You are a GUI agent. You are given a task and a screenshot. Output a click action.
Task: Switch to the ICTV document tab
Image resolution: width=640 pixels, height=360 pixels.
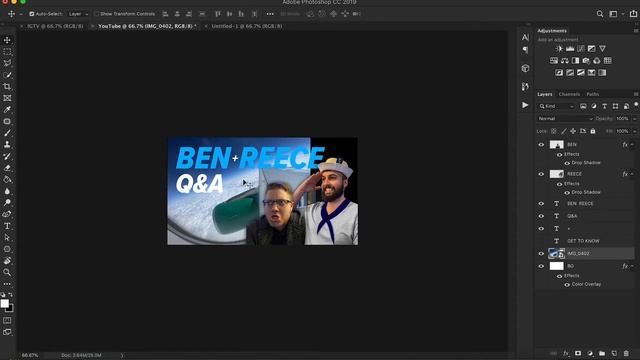pyautogui.click(x=55, y=26)
